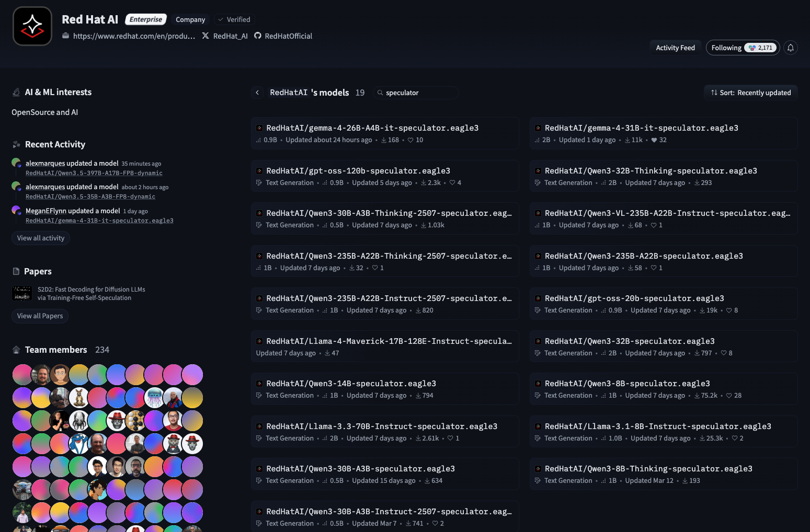
Task: Open the redhat.com website link
Action: click(x=129, y=36)
